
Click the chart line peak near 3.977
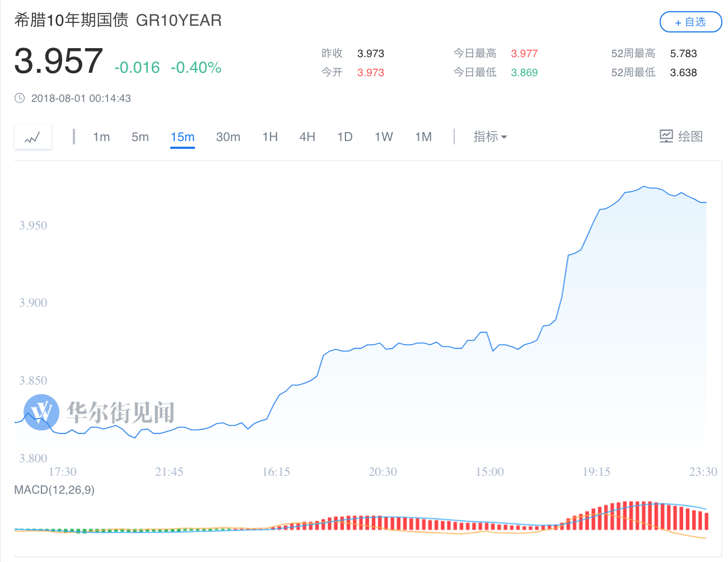coord(645,186)
